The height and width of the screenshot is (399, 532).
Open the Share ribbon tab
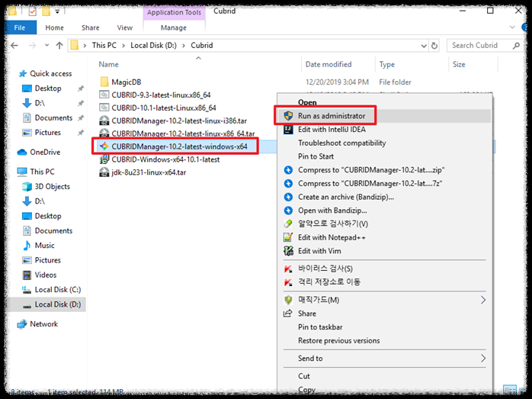point(90,27)
